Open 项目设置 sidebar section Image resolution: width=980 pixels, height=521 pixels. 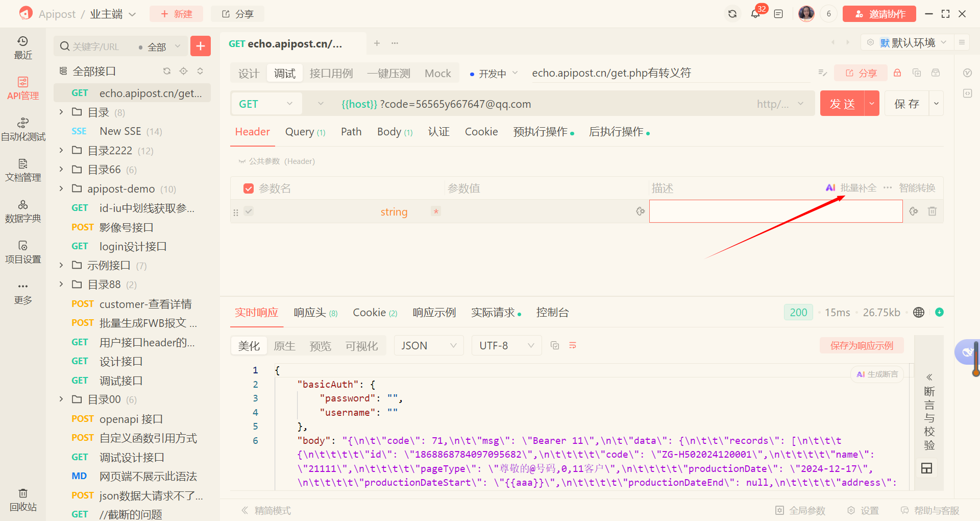[23, 252]
